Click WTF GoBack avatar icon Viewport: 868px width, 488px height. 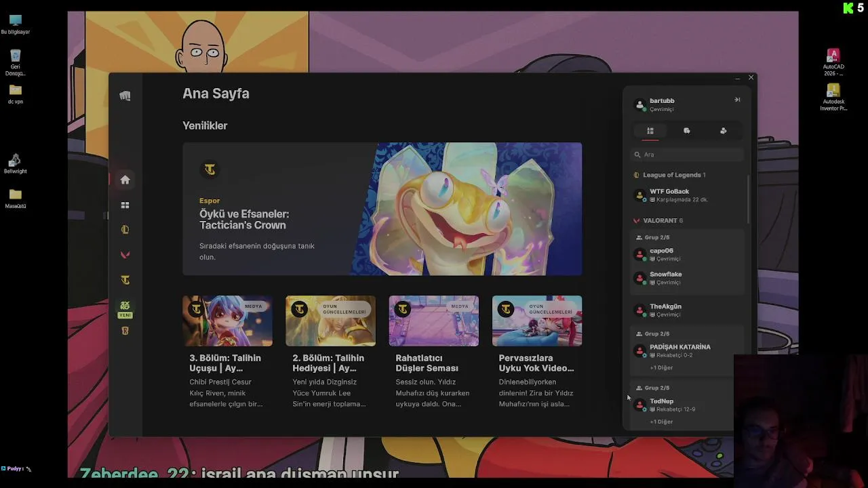(x=639, y=196)
